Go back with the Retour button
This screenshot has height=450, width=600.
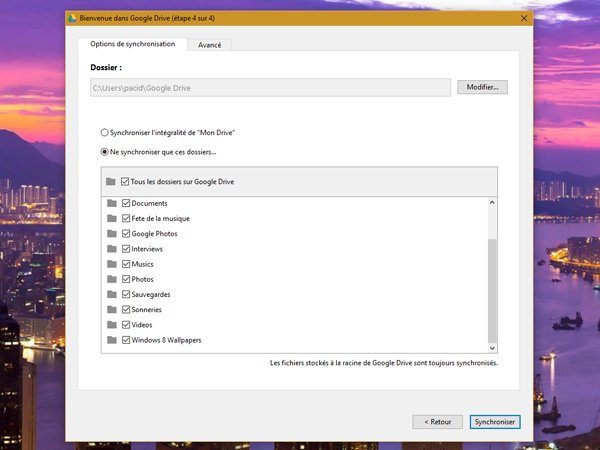437,422
